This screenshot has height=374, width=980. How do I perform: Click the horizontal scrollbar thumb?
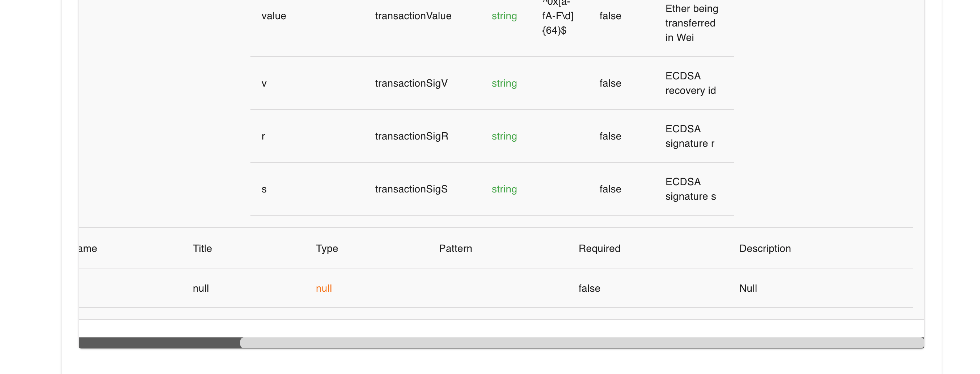coord(582,343)
